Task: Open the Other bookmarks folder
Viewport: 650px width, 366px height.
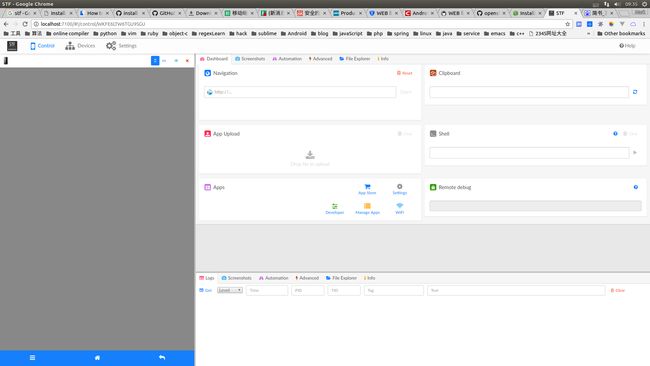Action: (621, 33)
